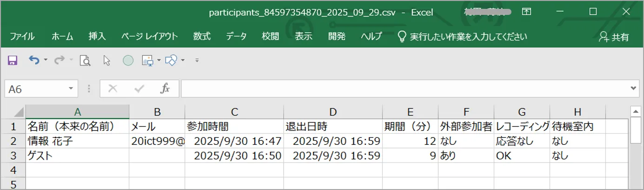Click the ribbon display options button
Screen dimensions: 644x190
pos(527,12)
